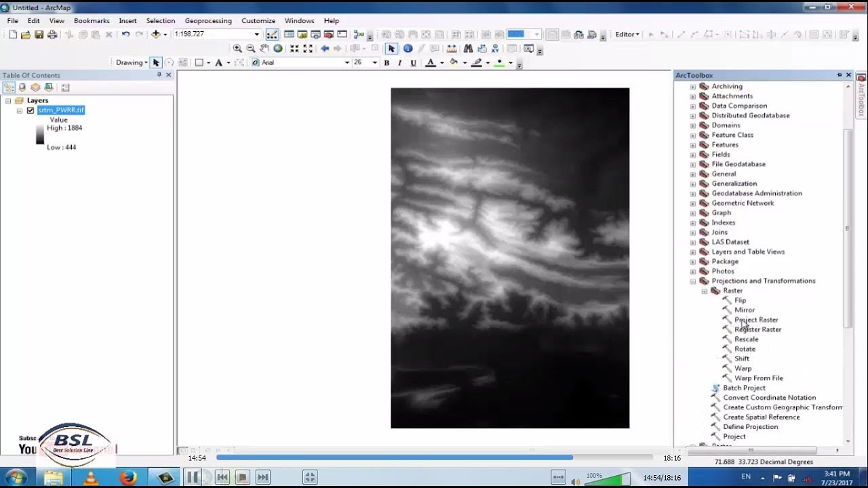The width and height of the screenshot is (868, 488).
Task: Print the map
Action: point(52,35)
